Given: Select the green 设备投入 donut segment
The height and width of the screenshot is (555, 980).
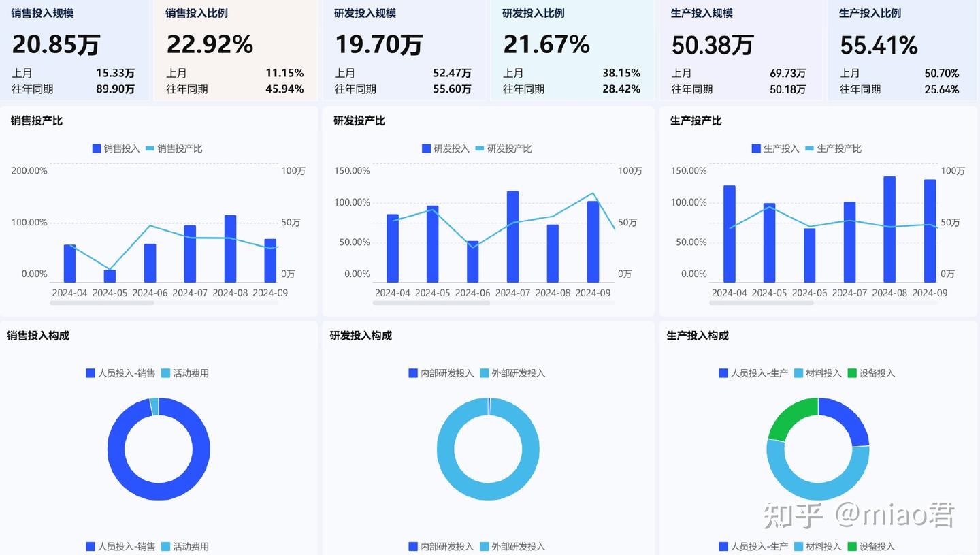Looking at the screenshot, I should click(789, 414).
